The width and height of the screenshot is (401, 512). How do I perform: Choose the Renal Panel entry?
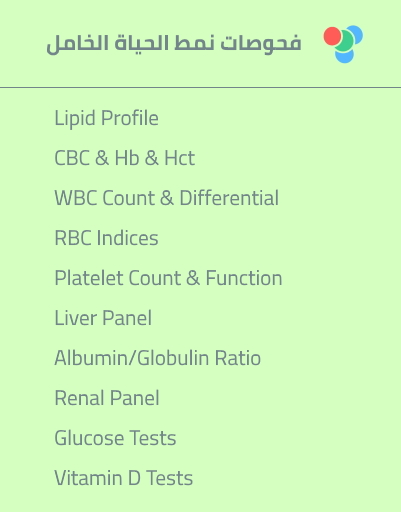107,398
